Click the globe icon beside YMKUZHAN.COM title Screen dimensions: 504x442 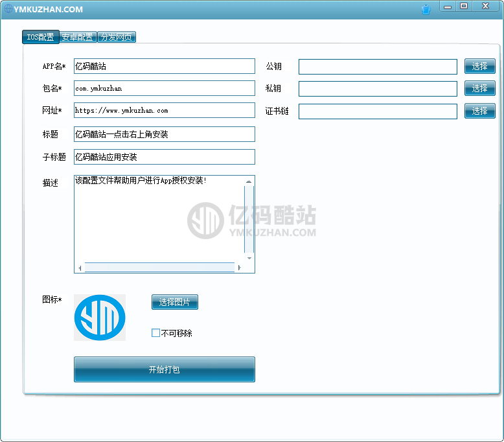tap(8, 8)
